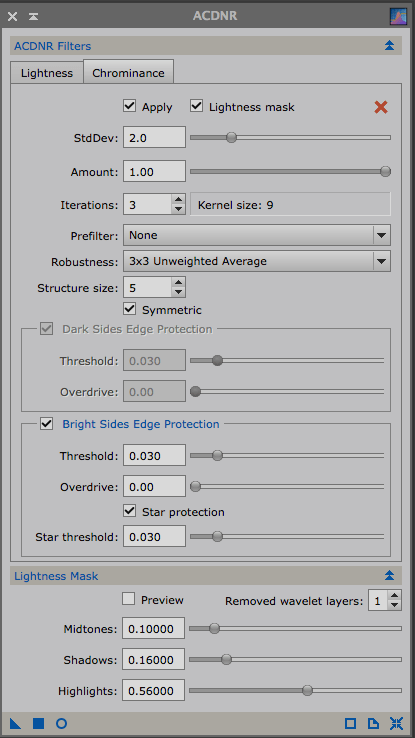Decrease the Iterations value
Screen dimensions: 415x738
pyautogui.click(x=178, y=210)
